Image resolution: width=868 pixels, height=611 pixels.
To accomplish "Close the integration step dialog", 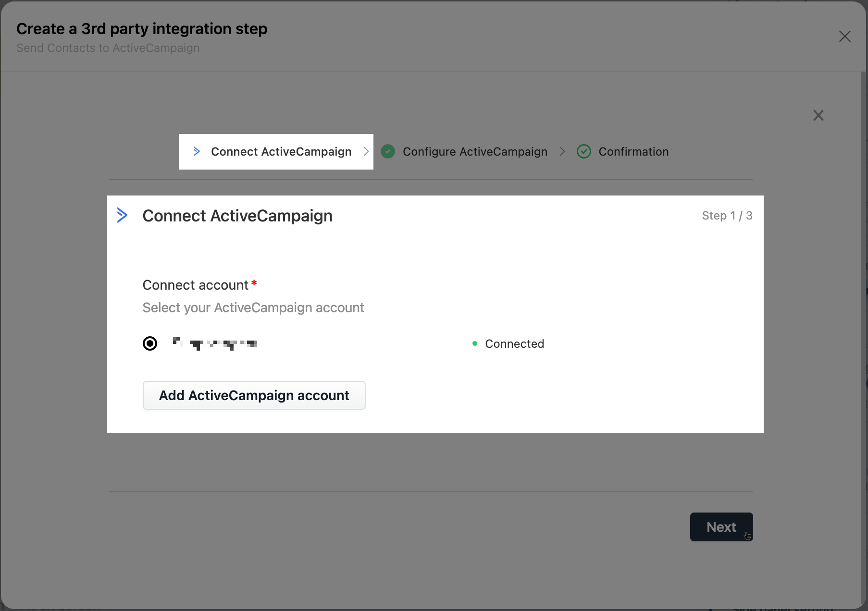I will [x=845, y=37].
